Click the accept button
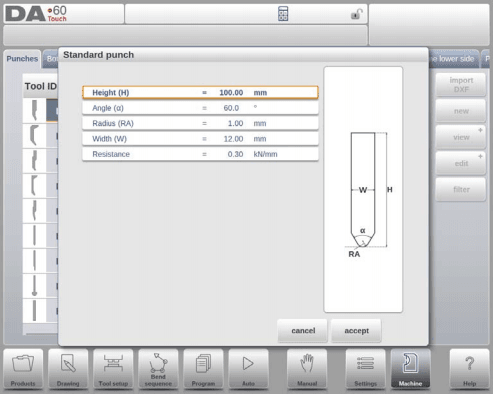Viewport: 493px width, 394px height. [x=356, y=331]
